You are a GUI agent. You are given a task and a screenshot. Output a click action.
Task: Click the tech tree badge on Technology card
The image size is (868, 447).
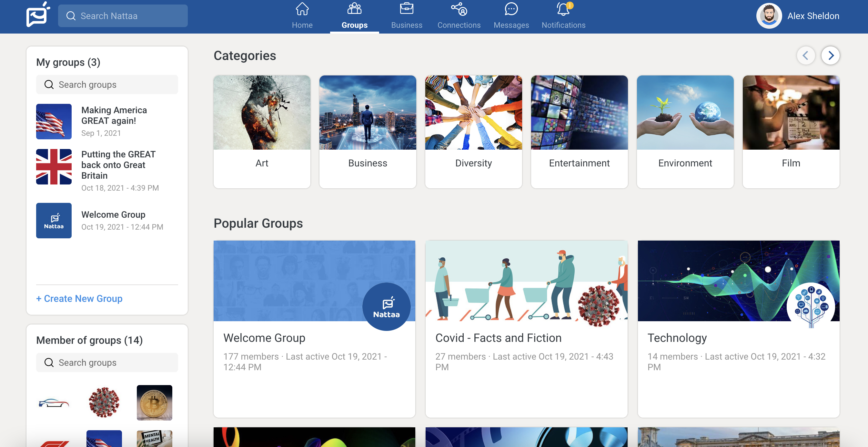(811, 306)
